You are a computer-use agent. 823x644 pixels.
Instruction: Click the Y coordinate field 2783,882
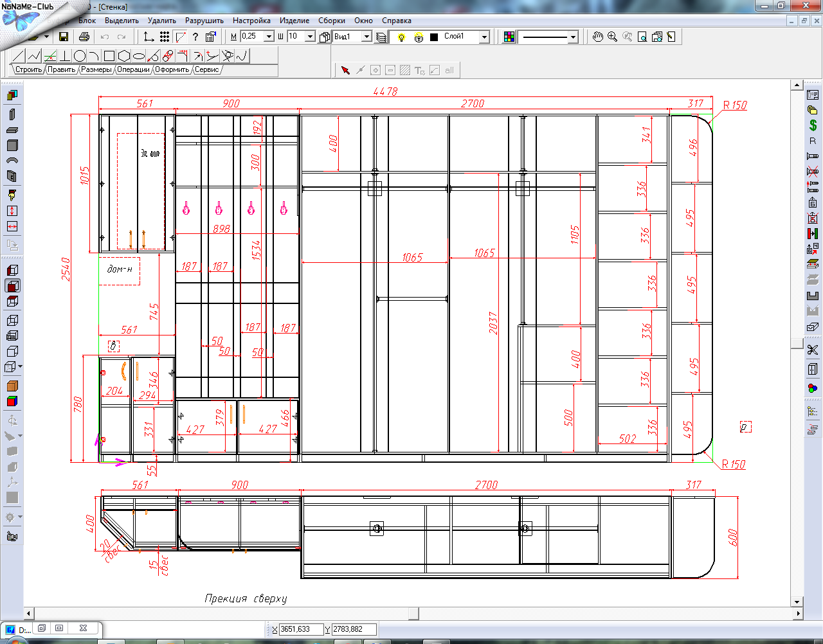pos(353,629)
